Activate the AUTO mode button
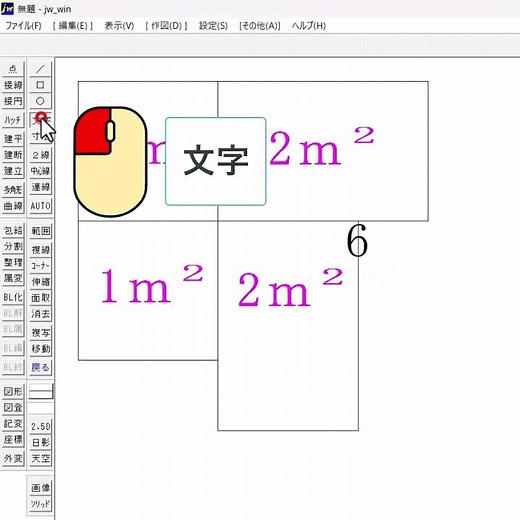 tap(40, 206)
